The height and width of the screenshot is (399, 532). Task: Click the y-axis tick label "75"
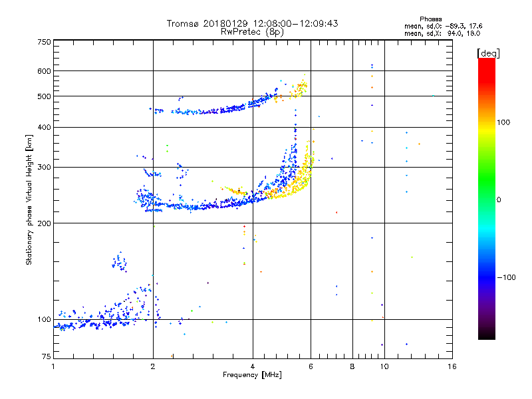(47, 356)
